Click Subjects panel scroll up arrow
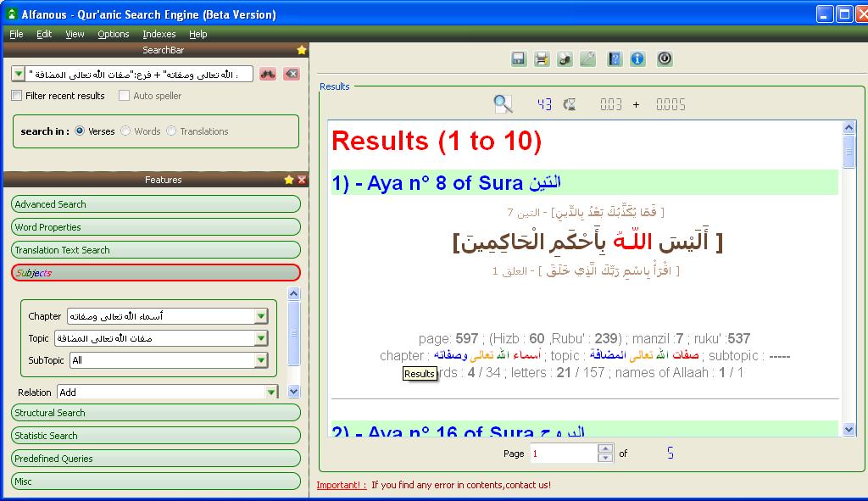The height and width of the screenshot is (501, 868). tap(293, 293)
